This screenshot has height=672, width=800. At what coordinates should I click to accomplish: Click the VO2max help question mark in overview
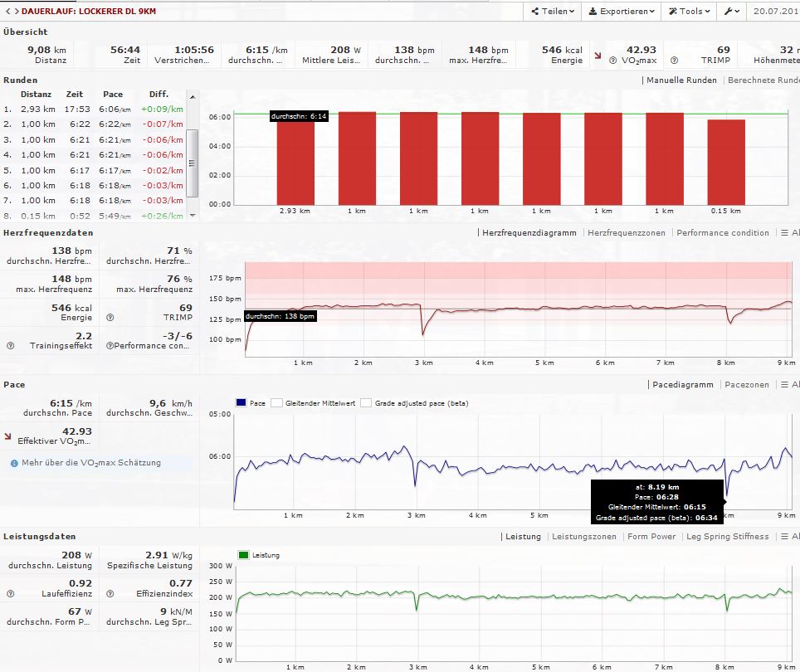tap(612, 61)
